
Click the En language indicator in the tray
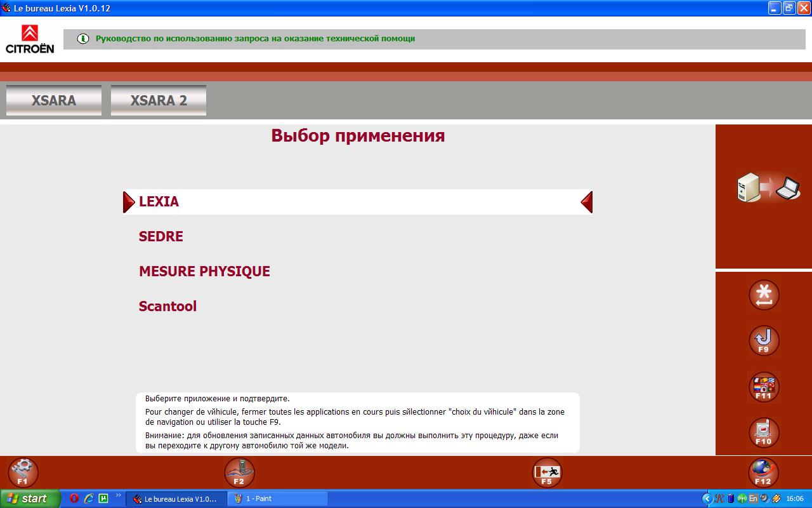click(753, 498)
